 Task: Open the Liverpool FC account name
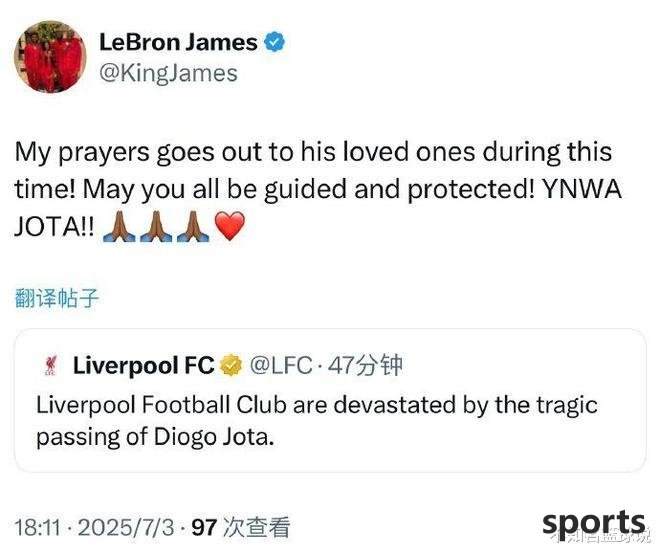[144, 365]
